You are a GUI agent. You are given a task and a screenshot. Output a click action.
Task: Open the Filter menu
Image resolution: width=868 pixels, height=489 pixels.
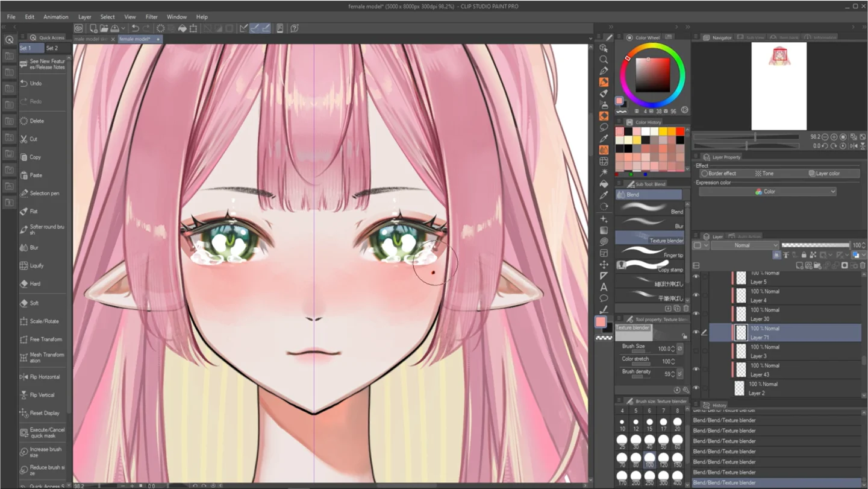(152, 17)
